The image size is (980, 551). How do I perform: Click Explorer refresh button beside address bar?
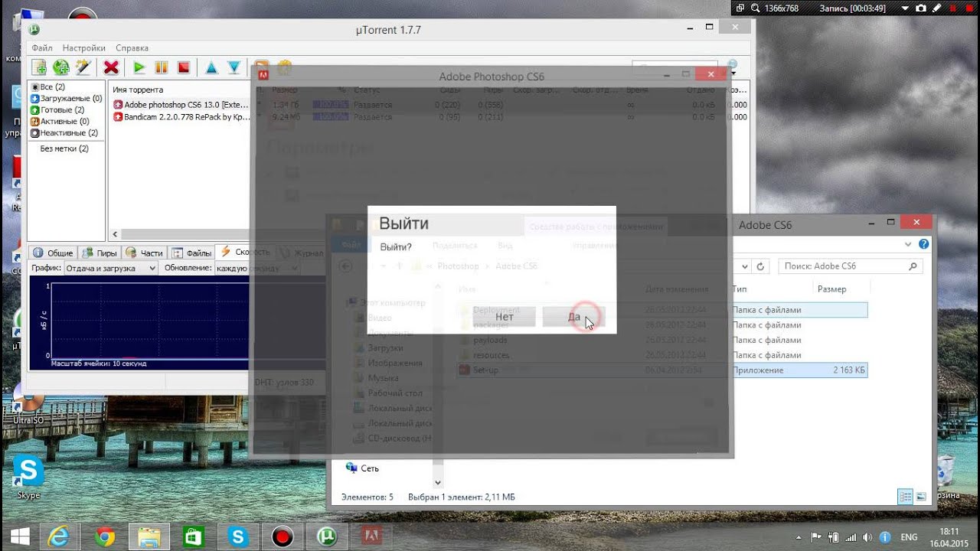(760, 266)
